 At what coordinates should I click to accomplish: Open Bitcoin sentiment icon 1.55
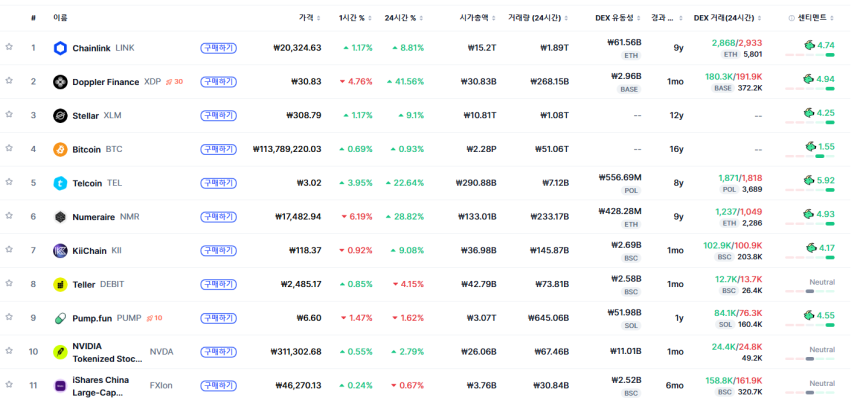click(811, 146)
